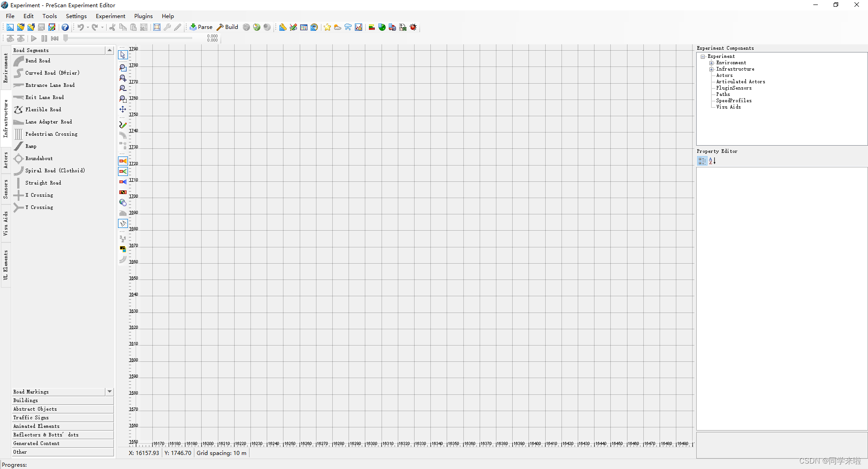
Task: Open the Tools menu
Action: pos(50,16)
